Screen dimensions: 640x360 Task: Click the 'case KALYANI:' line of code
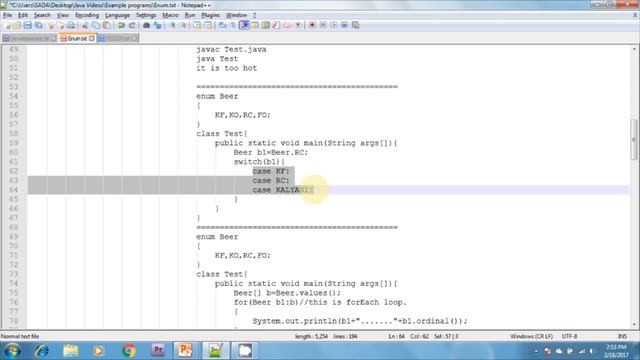coord(283,190)
